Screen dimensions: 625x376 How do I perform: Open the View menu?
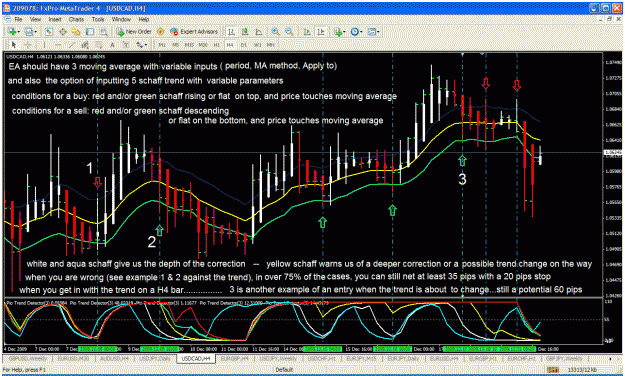coord(35,19)
